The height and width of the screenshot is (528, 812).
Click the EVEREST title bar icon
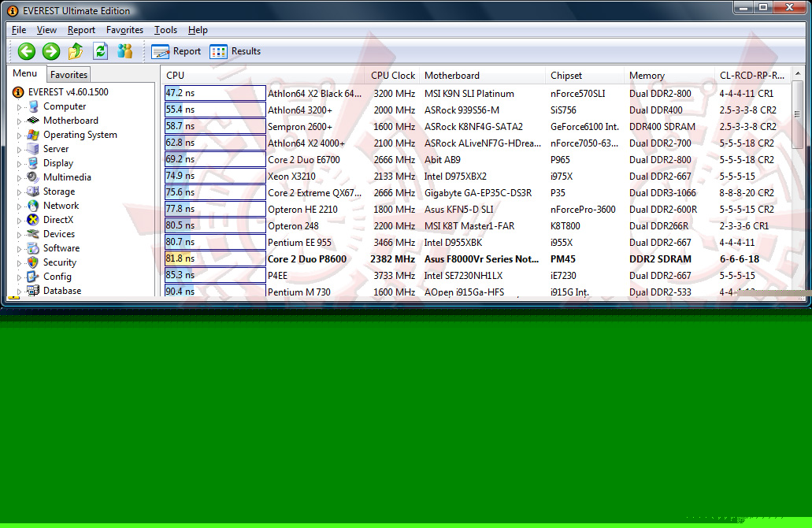[x=13, y=11]
